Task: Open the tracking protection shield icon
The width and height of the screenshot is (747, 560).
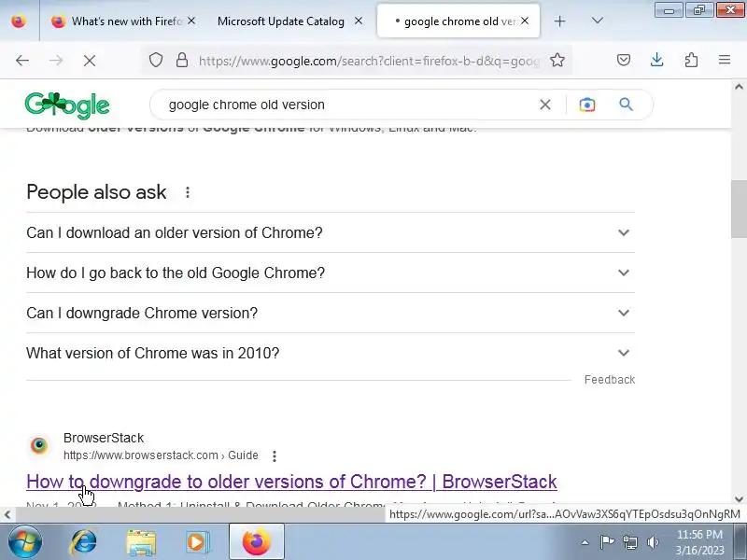Action: (156, 60)
